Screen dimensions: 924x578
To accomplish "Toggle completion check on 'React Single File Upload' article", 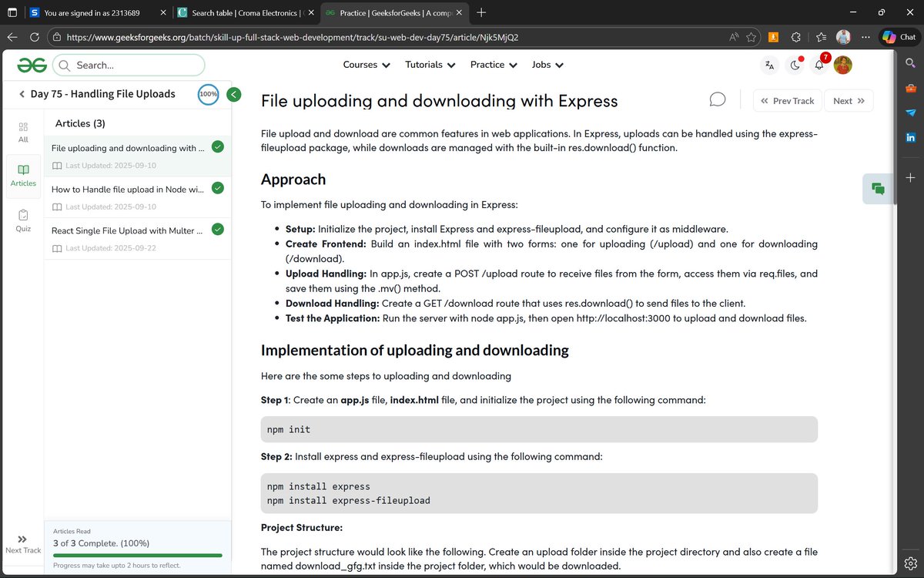I will [216, 229].
